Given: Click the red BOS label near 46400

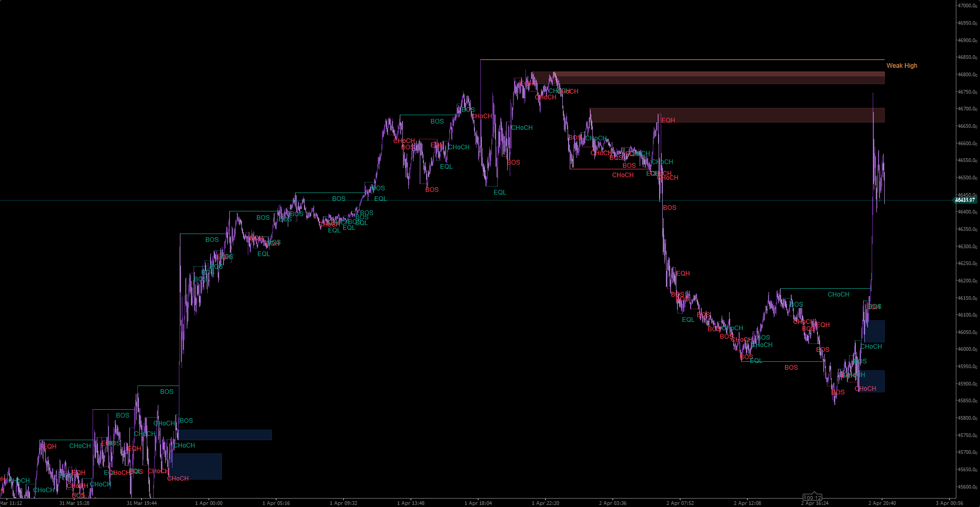Looking at the screenshot, I should pos(670,208).
